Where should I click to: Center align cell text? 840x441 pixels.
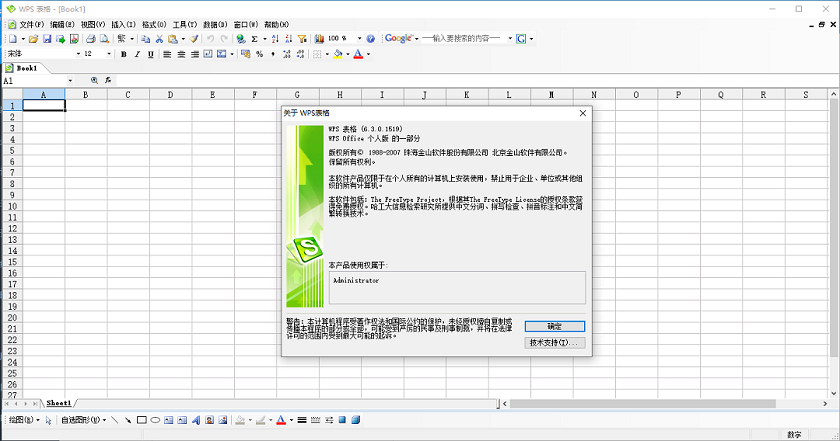[181, 54]
